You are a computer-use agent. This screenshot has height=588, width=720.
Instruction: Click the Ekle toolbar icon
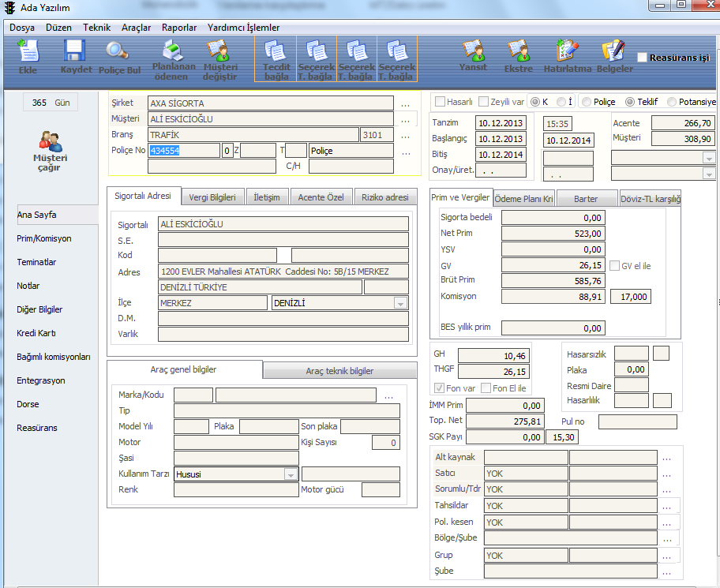[x=28, y=57]
